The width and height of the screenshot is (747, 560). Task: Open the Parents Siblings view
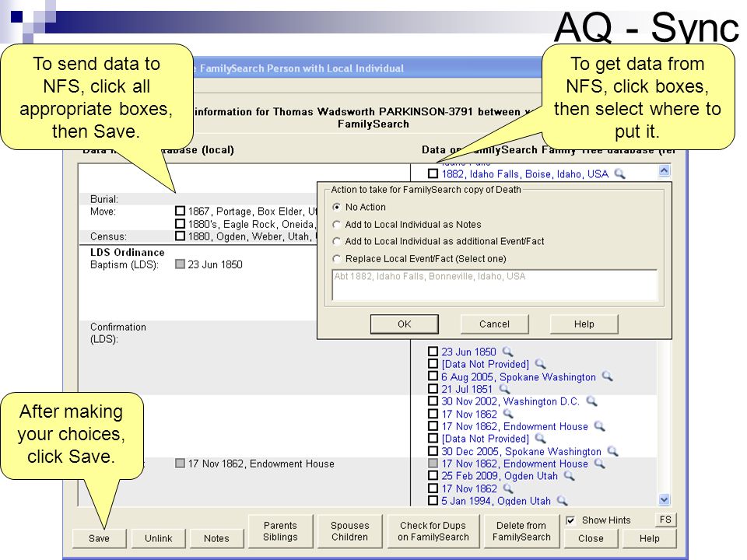280,531
